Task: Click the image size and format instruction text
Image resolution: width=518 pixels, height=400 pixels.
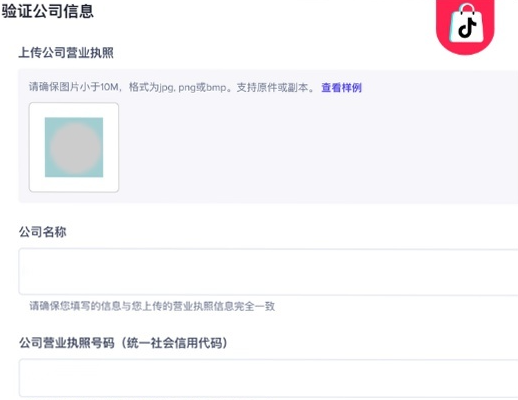Action: (x=172, y=88)
